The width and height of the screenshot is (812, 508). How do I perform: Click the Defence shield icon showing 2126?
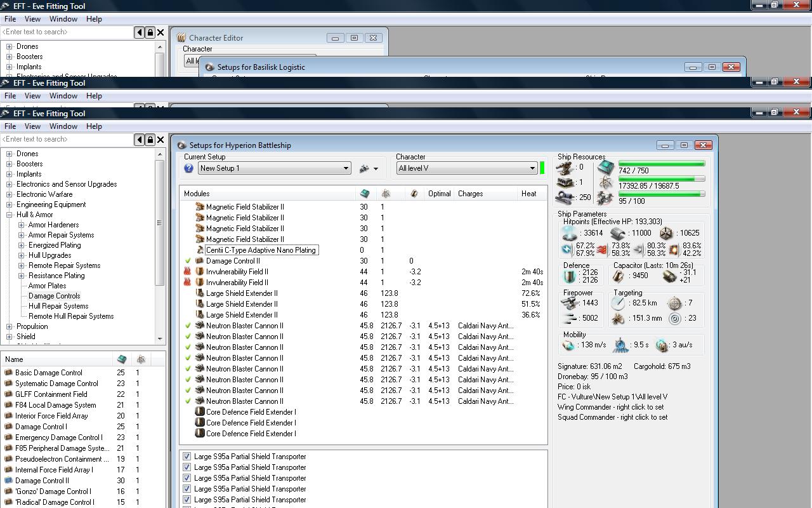(x=569, y=276)
